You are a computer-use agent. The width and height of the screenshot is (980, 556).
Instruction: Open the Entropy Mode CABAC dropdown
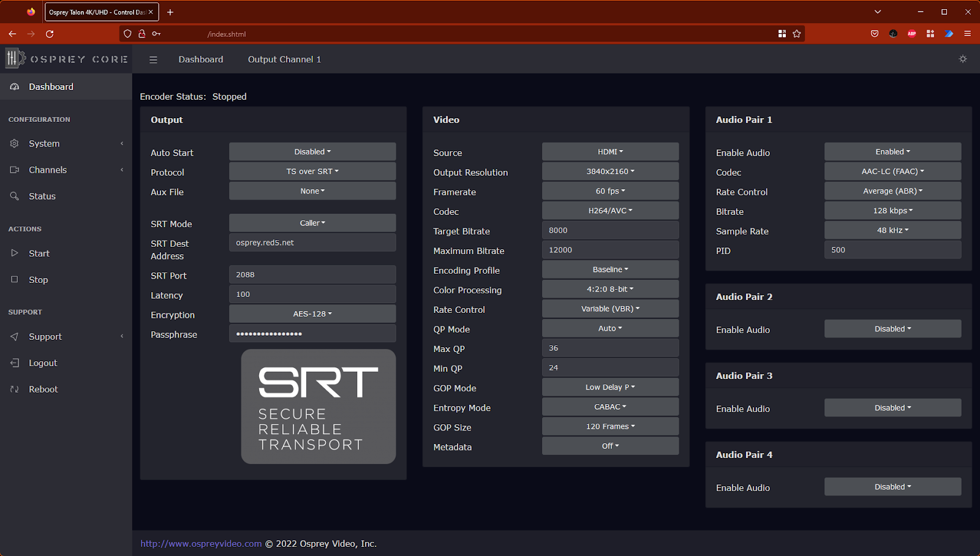tap(610, 407)
